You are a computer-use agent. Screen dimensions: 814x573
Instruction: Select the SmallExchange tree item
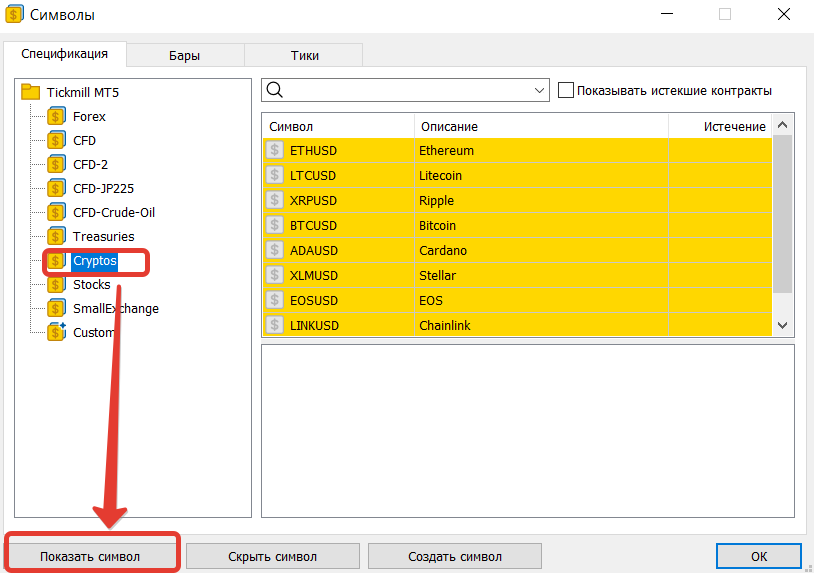tap(116, 309)
